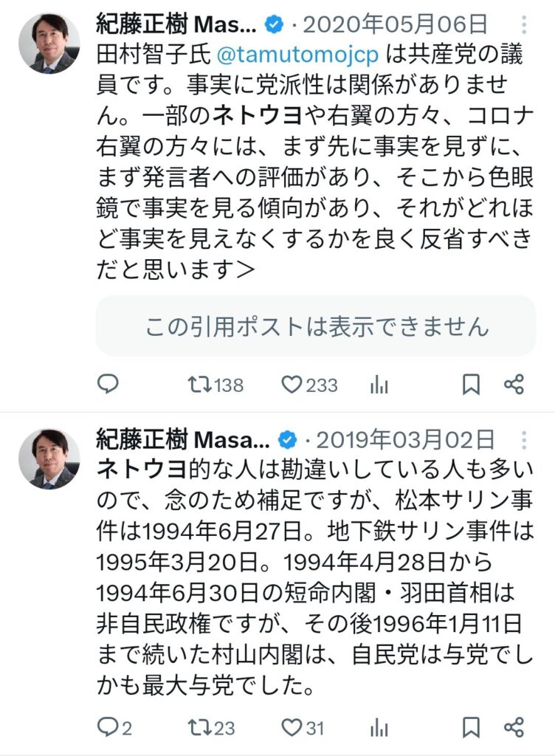Click the unavailable quoted post box

pyautogui.click(x=316, y=326)
